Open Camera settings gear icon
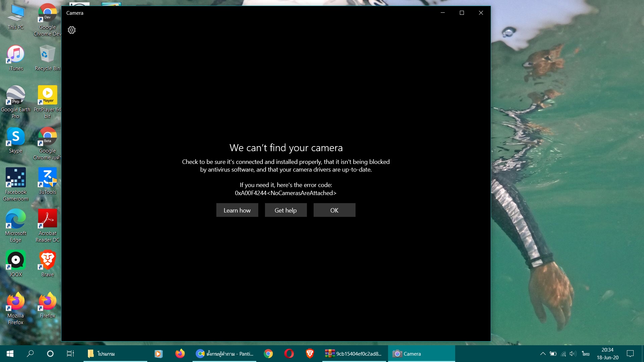The width and height of the screenshot is (644, 362). pyautogui.click(x=71, y=30)
